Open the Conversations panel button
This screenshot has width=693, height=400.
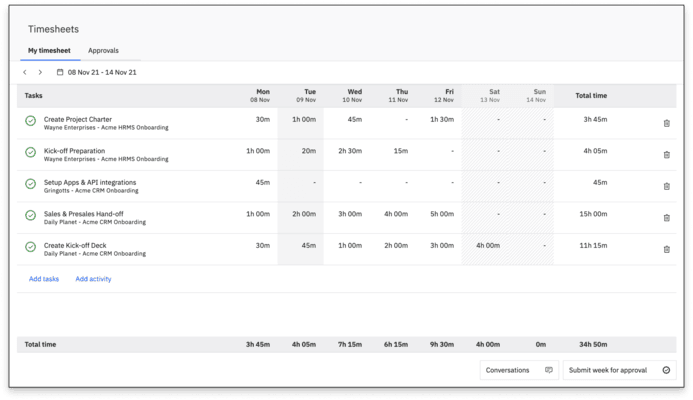coord(519,370)
